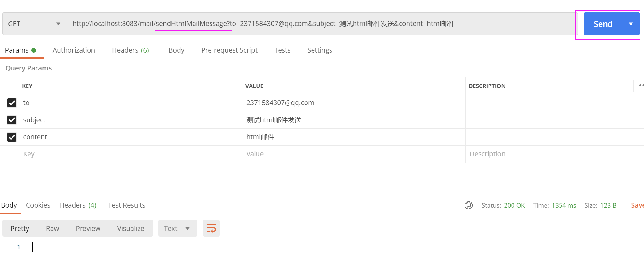The image size is (644, 279).
Task: Select the response Body tab
Action: pos(9,205)
